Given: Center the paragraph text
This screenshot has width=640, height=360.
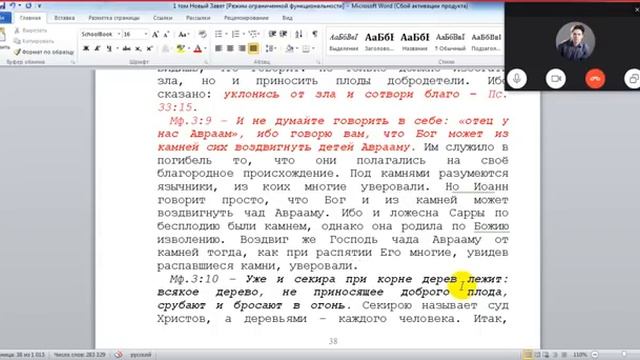Looking at the screenshot, I should pyautogui.click(x=230, y=49).
